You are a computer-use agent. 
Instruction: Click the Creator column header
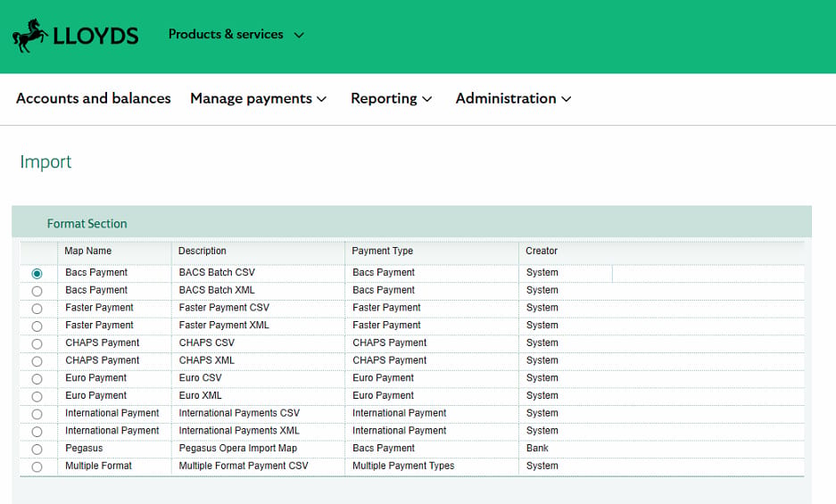(542, 251)
